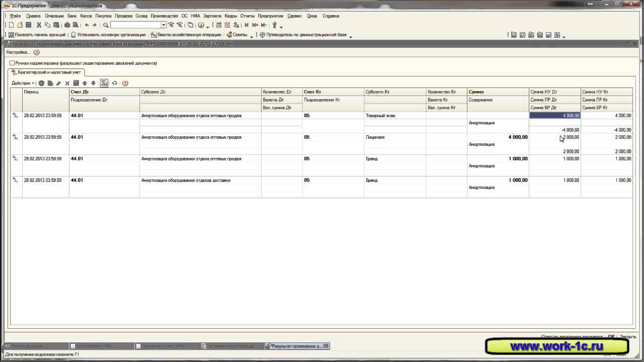Viewport: 644px width, 362px height.
Task: Open the Справка menu
Action: (x=331, y=16)
